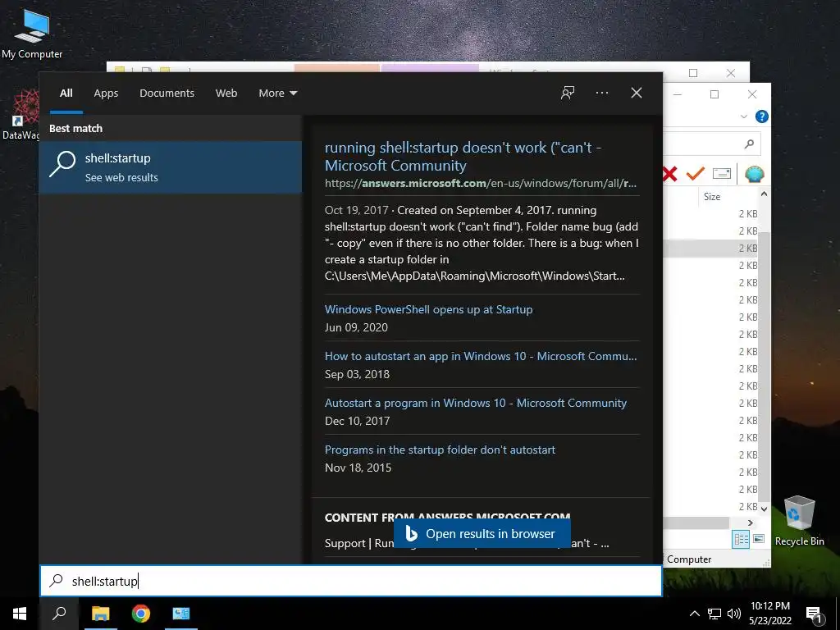Open 'Autostart a program in Windows 10' link
This screenshot has height=630, width=840.
476,403
